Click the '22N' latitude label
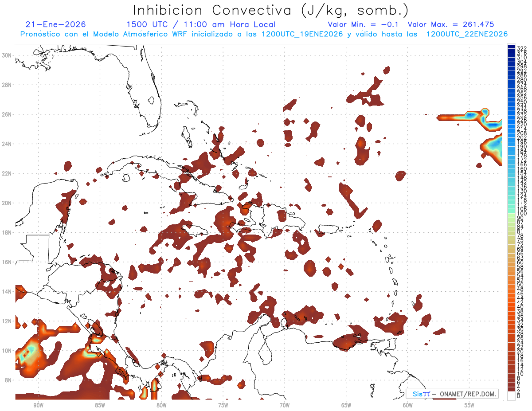Screen dimensions: 532x411 [7, 173]
